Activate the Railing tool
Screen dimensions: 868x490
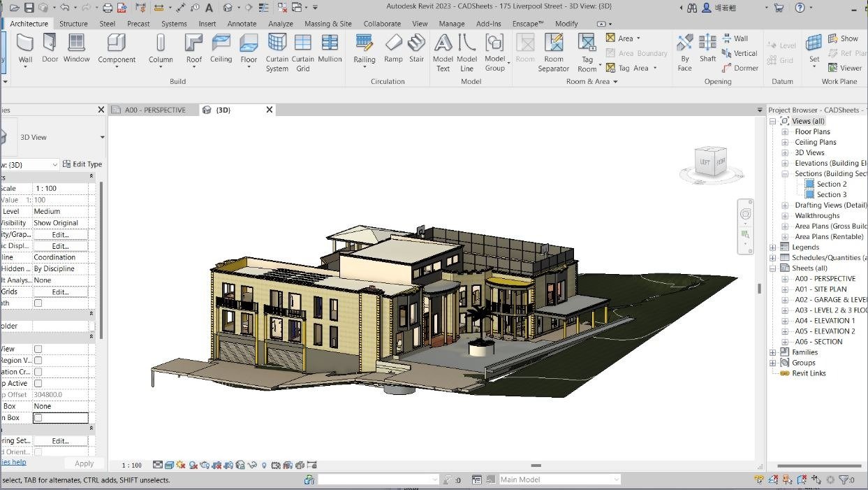(365, 49)
